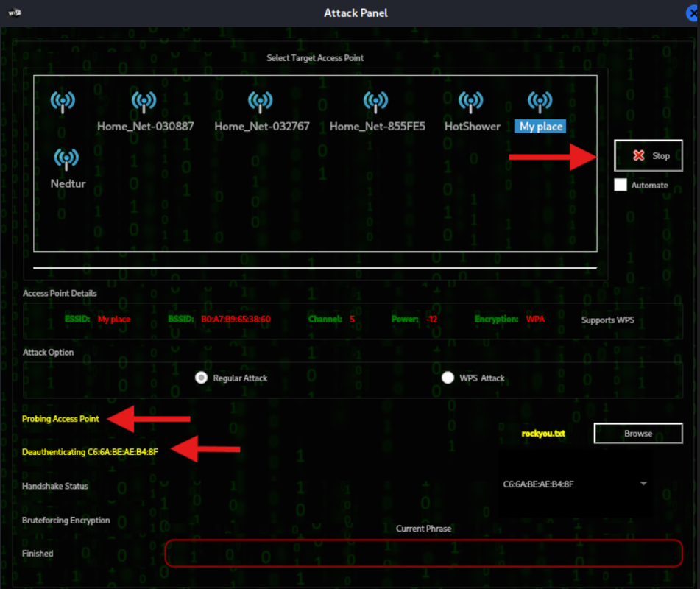The image size is (700, 589).
Task: Stop the running attack
Action: pyautogui.click(x=648, y=155)
